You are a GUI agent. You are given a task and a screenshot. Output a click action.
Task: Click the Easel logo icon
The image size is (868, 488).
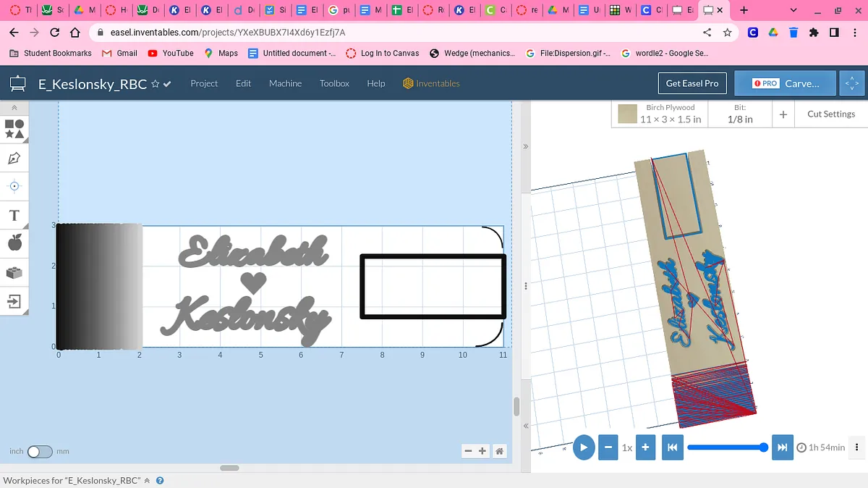click(x=18, y=84)
